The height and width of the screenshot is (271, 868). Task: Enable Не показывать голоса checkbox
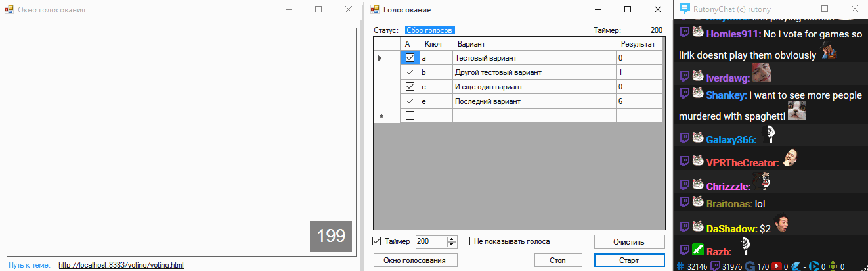[x=466, y=241]
